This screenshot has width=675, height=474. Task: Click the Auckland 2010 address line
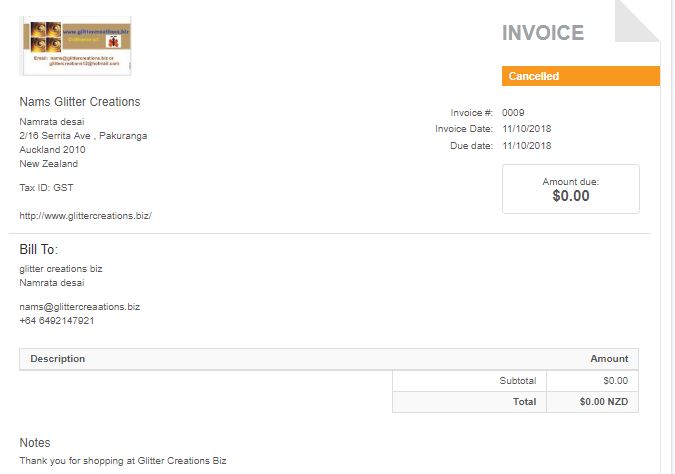[52, 150]
